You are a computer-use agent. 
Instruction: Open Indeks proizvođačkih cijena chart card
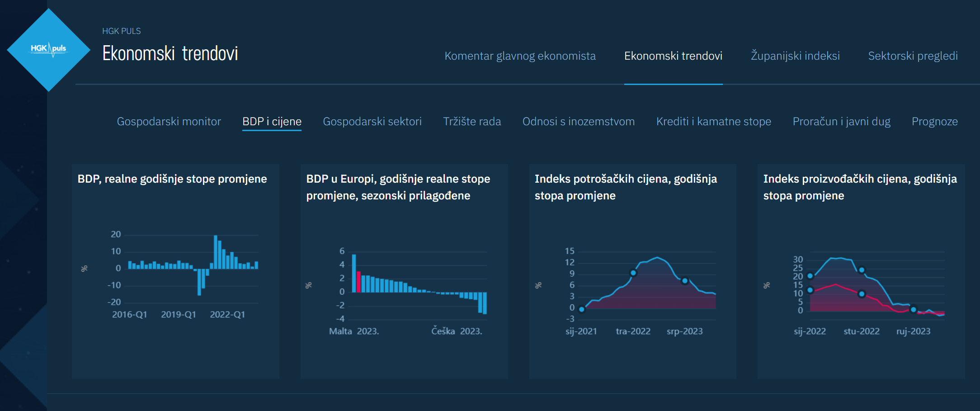[x=861, y=271]
